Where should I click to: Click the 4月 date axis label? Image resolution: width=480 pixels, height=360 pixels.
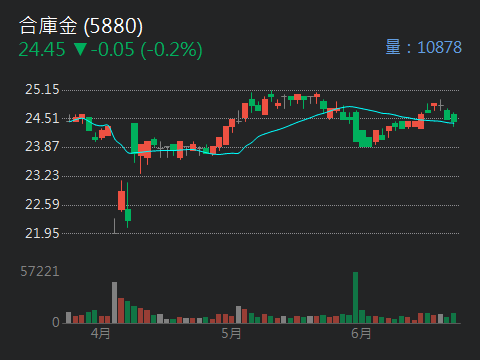(x=100, y=333)
